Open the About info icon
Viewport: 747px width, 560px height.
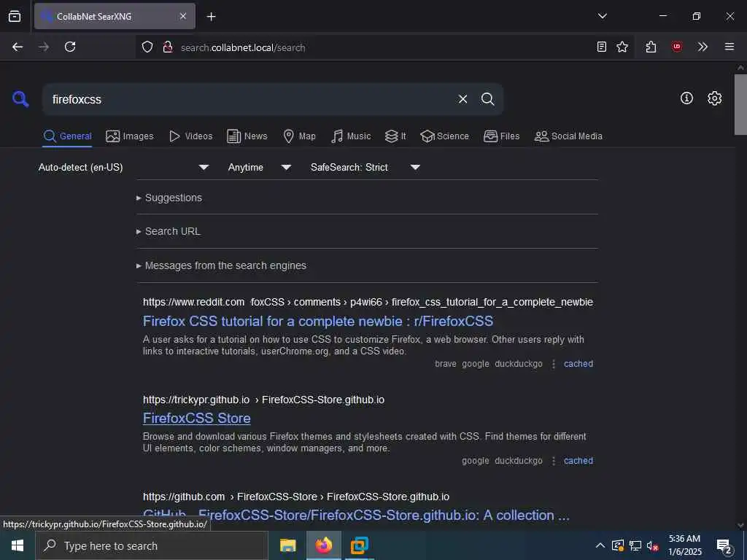[x=686, y=98]
